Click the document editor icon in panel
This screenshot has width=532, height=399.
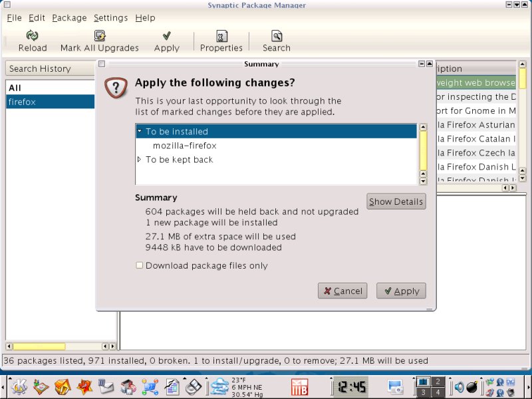tap(172, 387)
